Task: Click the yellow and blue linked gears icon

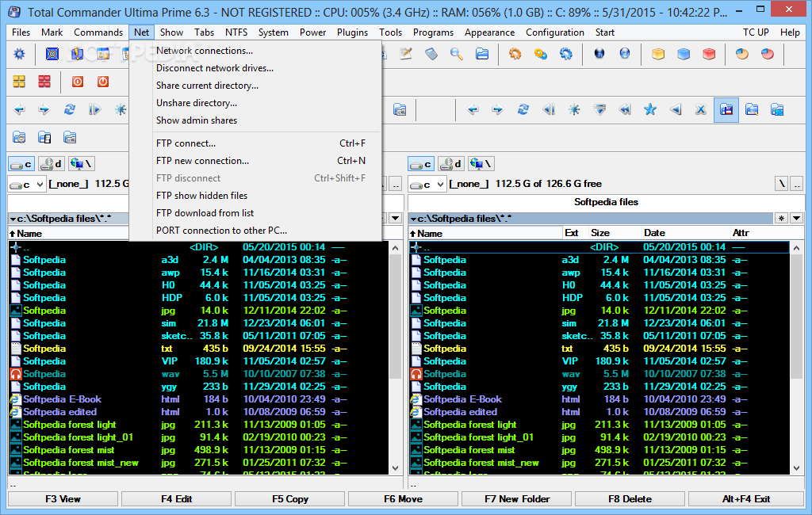Action: [540, 54]
